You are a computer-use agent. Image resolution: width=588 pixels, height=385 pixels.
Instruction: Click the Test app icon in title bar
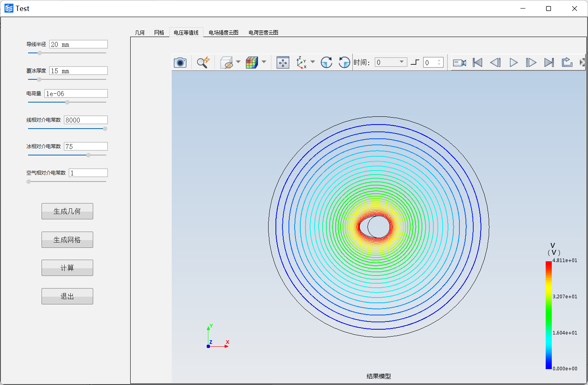point(9,9)
